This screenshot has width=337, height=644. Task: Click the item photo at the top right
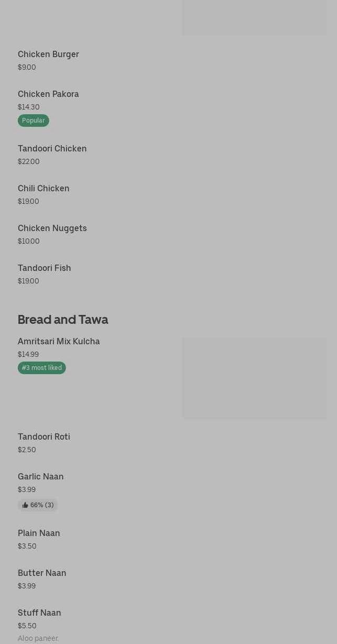tap(254, 18)
